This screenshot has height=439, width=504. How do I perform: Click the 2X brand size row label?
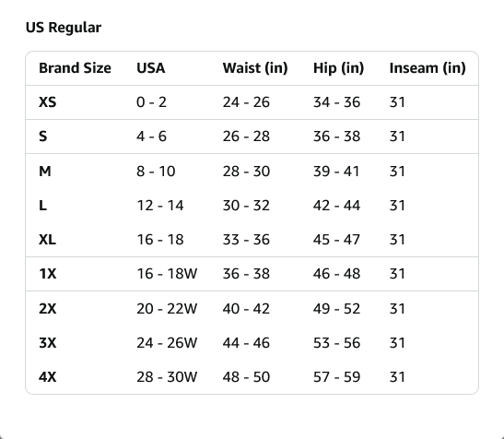pyautogui.click(x=48, y=309)
